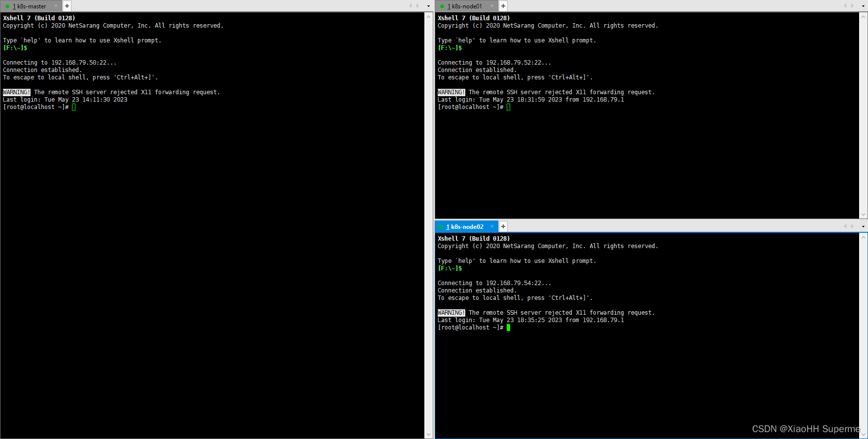The image size is (868, 439).
Task: Click the scroll-up arrow of k8s-node02 terminal
Action: tap(863, 237)
